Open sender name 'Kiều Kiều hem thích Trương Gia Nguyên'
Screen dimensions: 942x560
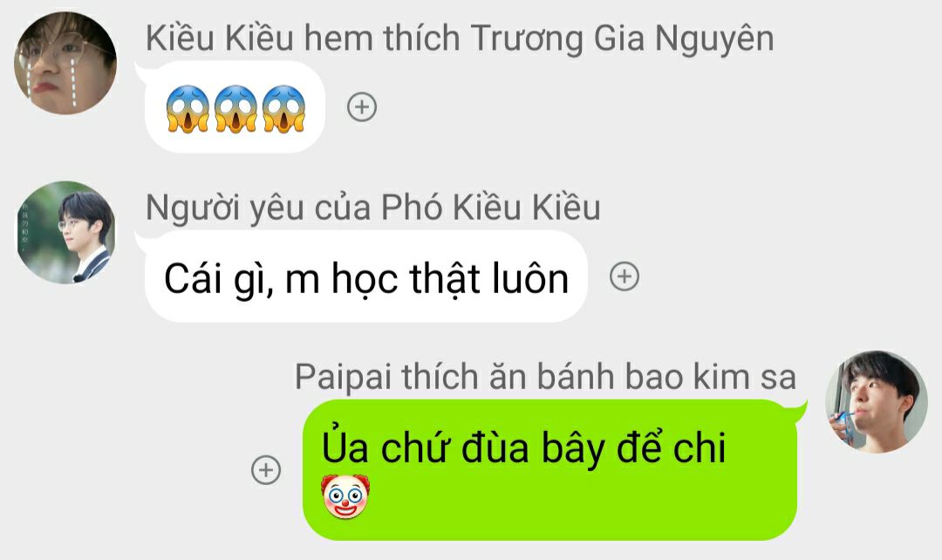(x=460, y=38)
